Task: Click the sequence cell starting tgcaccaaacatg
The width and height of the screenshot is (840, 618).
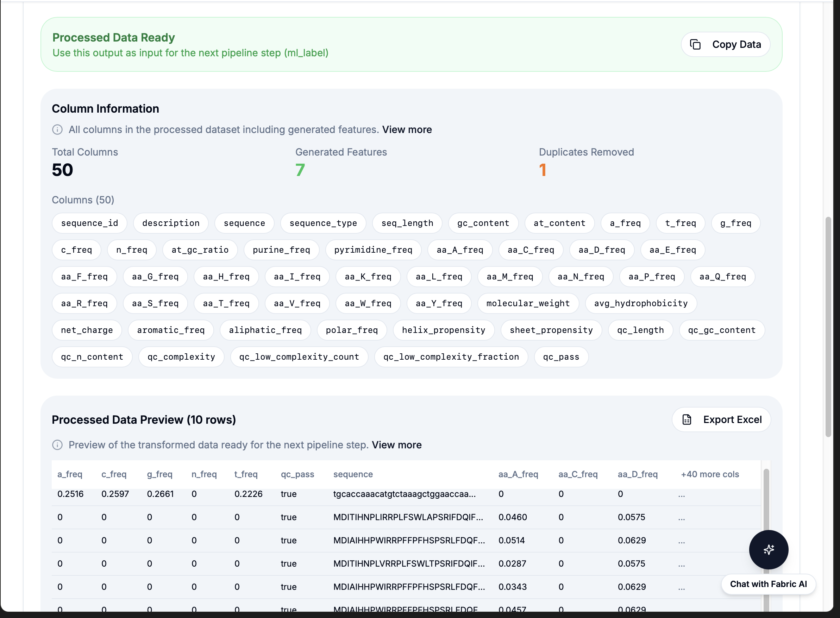Action: pos(405,494)
